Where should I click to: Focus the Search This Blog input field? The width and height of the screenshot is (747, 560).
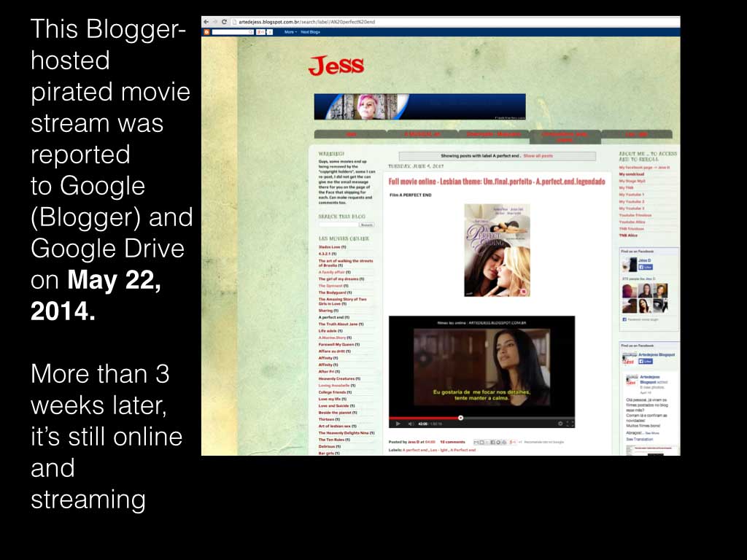pos(338,225)
